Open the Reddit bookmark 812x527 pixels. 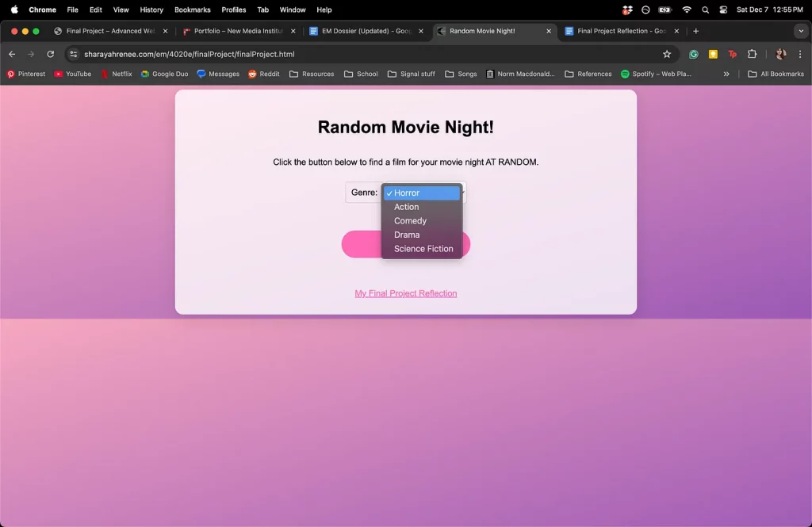pos(263,74)
